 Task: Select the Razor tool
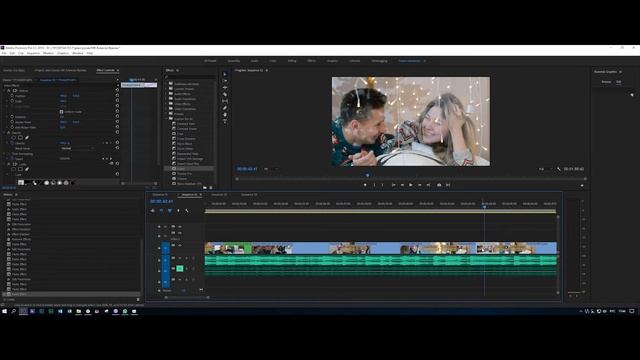pyautogui.click(x=225, y=94)
